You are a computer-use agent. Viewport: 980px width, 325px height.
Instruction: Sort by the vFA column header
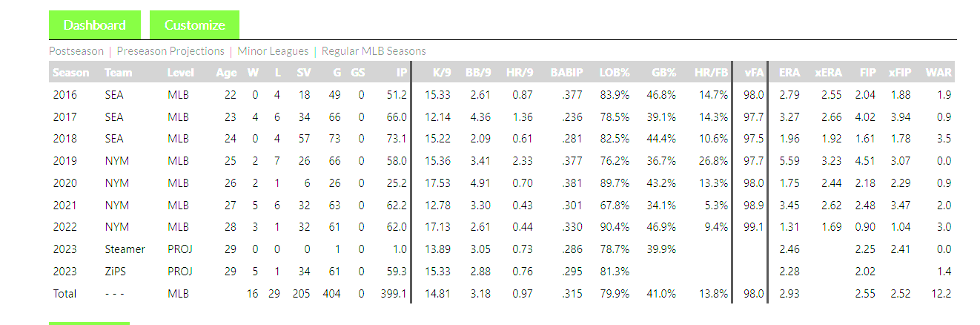(x=754, y=73)
